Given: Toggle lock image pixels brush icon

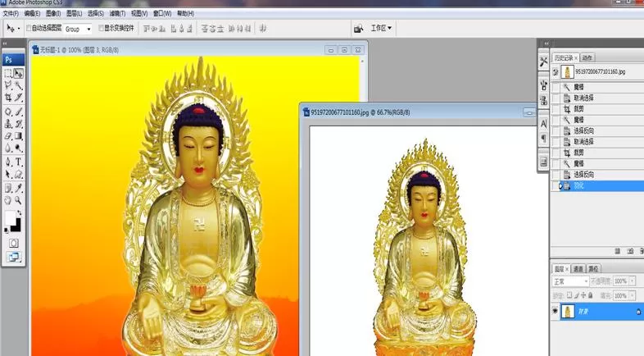Looking at the screenshot, I should click(577, 295).
